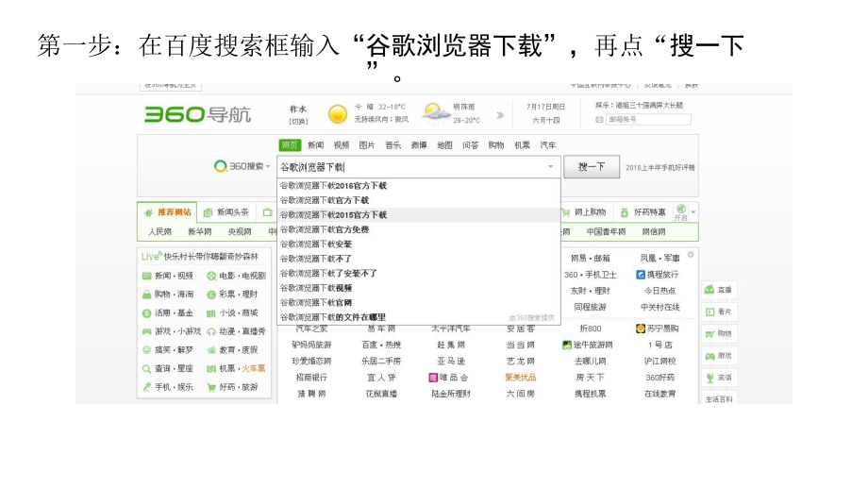Screen dimensions: 868x489
Task: Click the pink 唯品会 icon
Action: pyautogui.click(x=433, y=378)
